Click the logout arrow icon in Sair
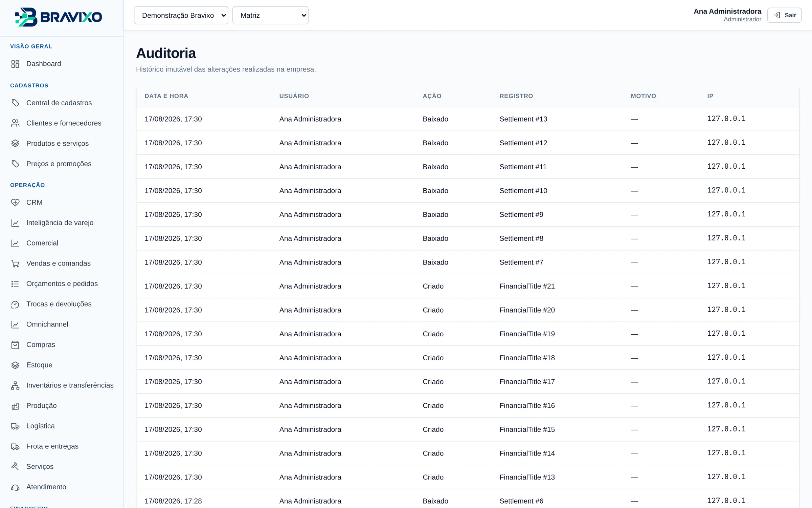Screen dimensions: 812x508 [x=777, y=15]
